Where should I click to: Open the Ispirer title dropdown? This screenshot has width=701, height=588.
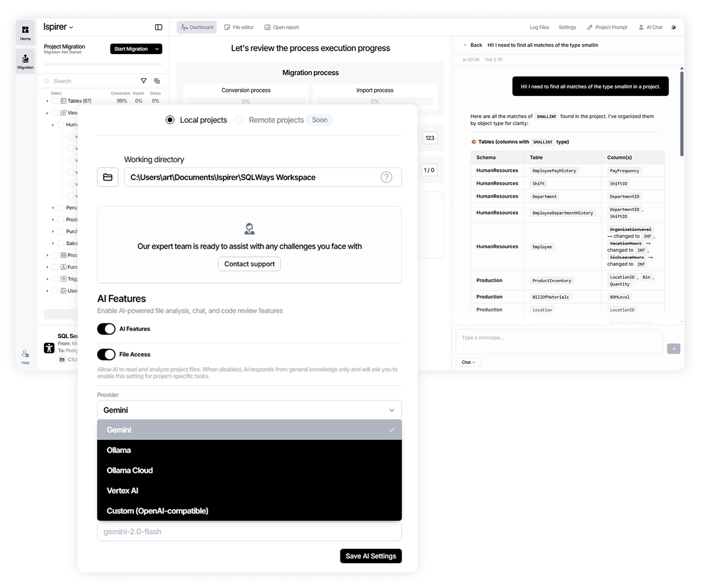[x=58, y=27]
